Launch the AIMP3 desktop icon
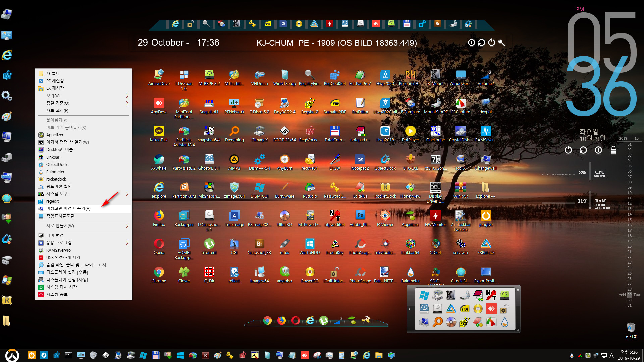The height and width of the screenshot is (362, 644). click(x=234, y=162)
